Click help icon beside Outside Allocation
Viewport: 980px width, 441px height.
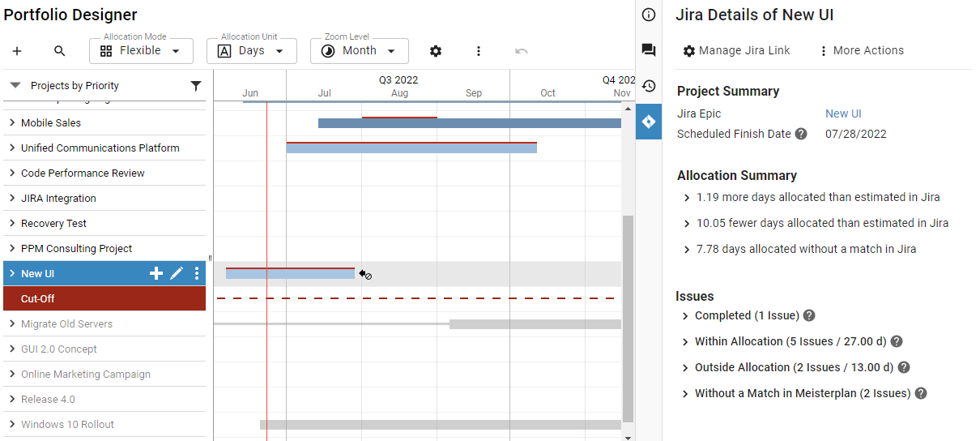coord(904,367)
